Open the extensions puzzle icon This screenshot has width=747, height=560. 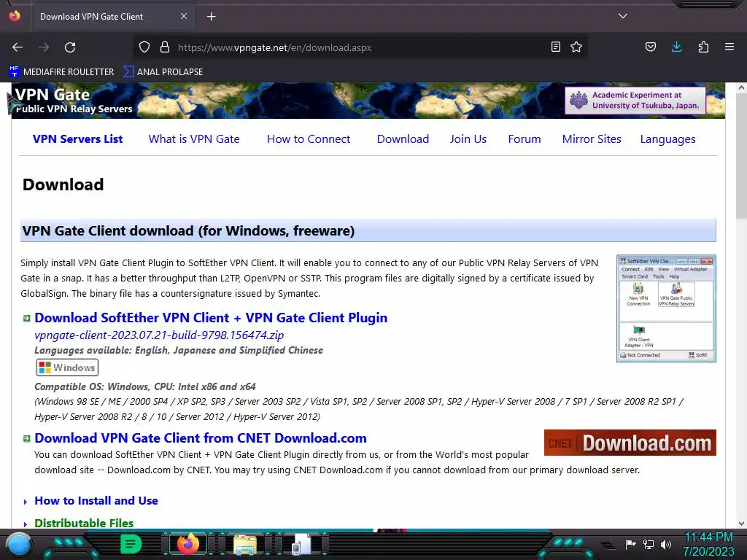click(x=703, y=47)
